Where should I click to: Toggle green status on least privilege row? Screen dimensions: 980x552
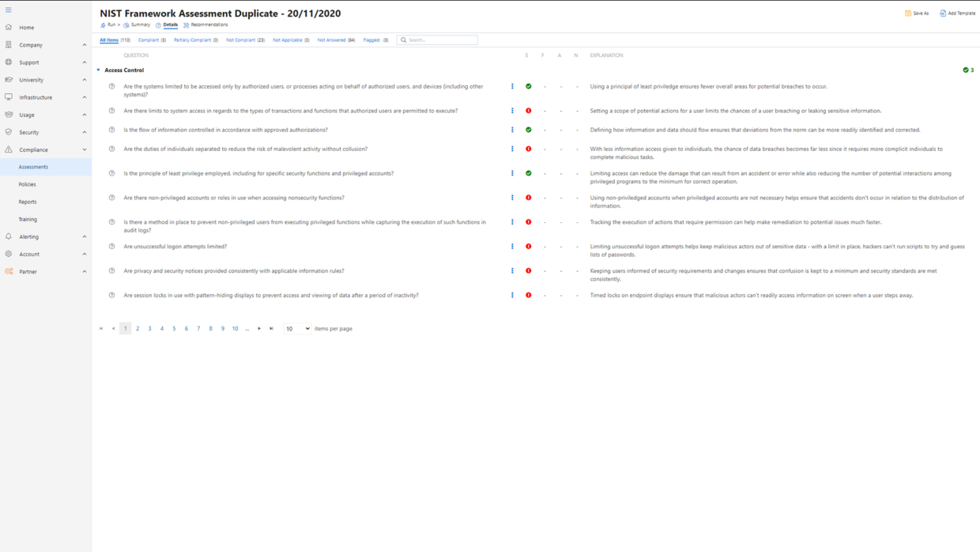529,173
